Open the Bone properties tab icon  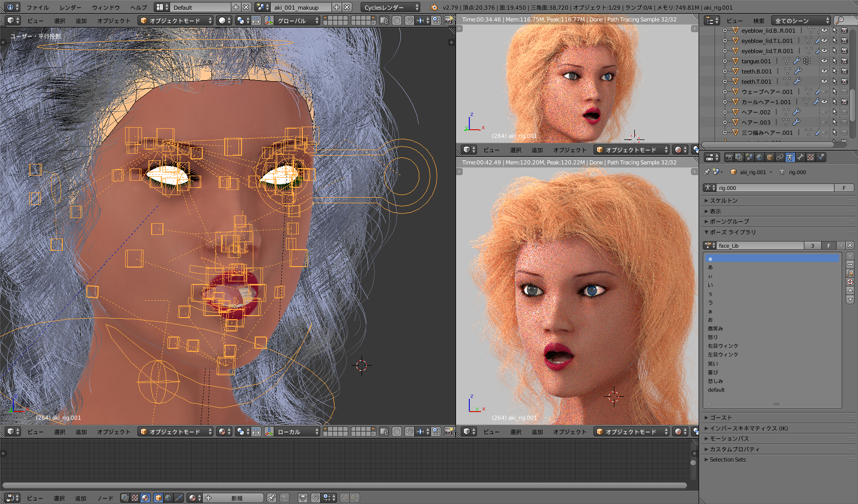pyautogui.click(x=800, y=157)
